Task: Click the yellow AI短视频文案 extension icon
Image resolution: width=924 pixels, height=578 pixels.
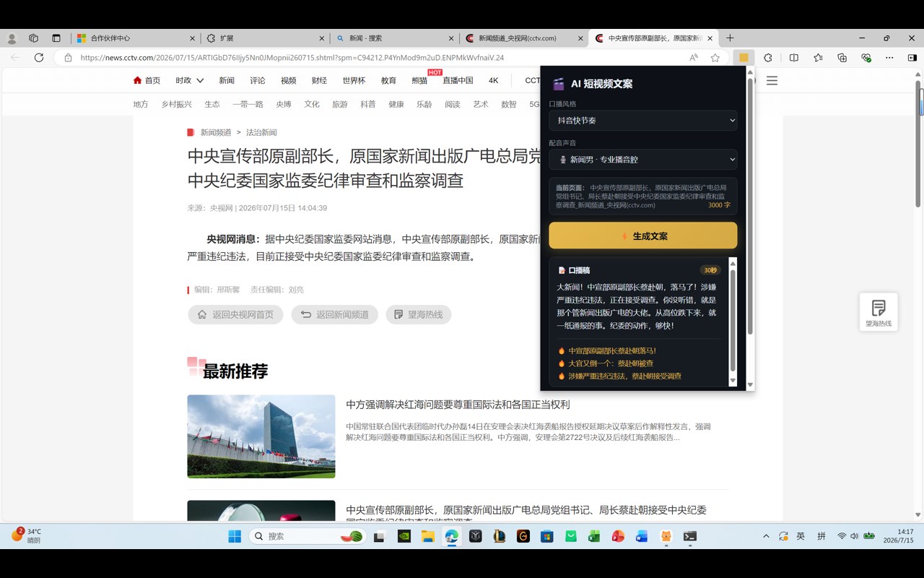Action: pyautogui.click(x=743, y=58)
